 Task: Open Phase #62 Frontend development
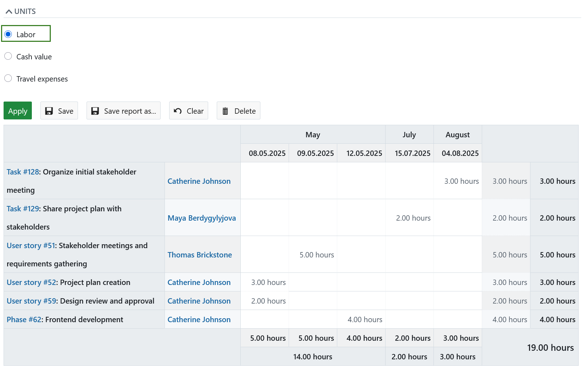23,319
